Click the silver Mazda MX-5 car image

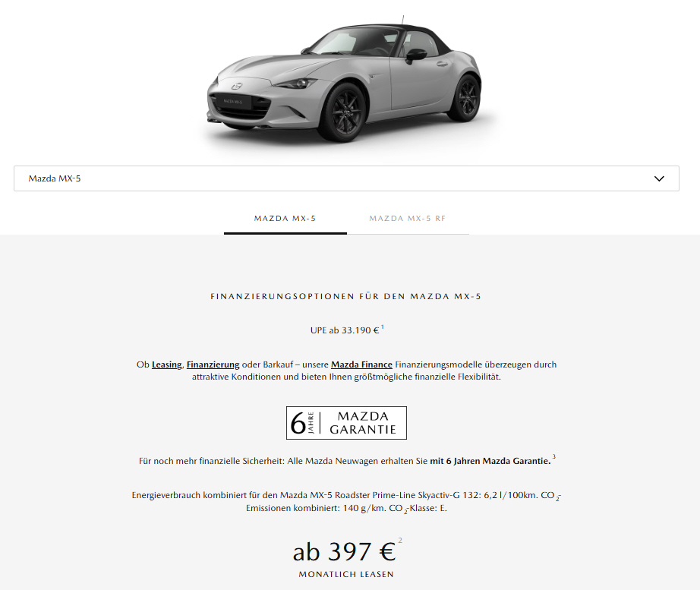click(344, 80)
